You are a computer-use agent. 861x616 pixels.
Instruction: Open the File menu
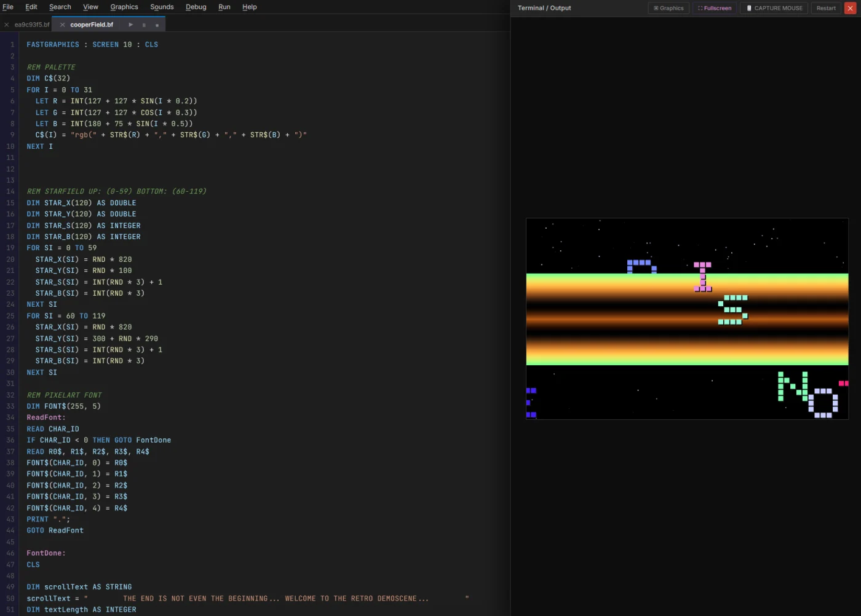click(x=8, y=7)
